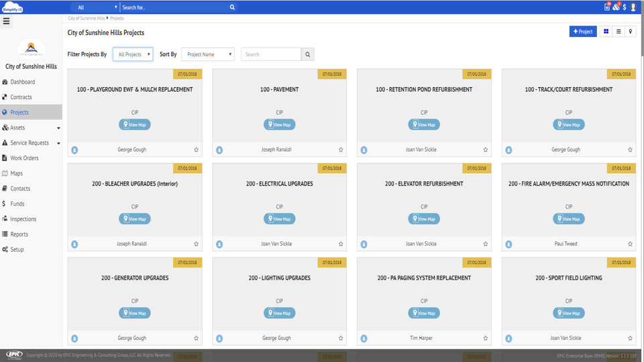Open Inspections from the sidebar
The image size is (644, 362).
23,219
